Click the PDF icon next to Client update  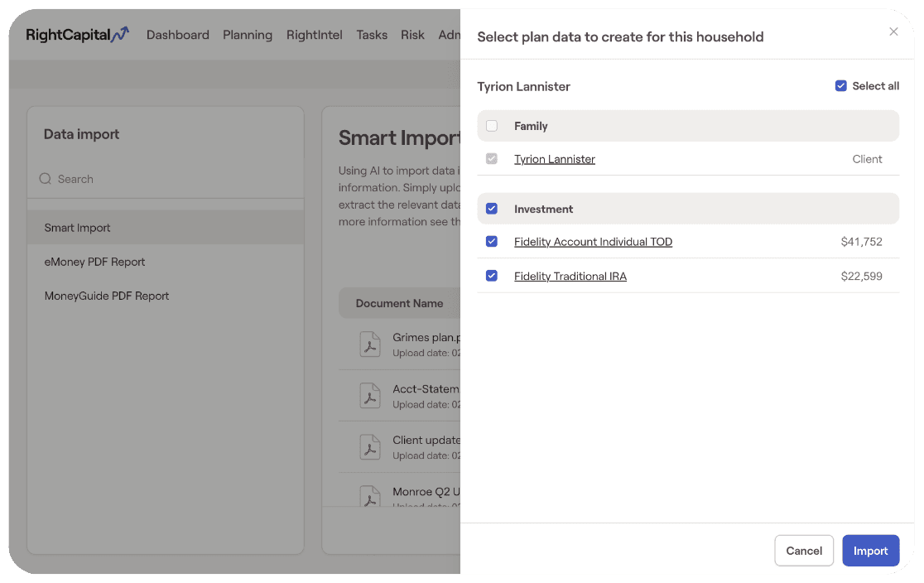[x=370, y=447]
